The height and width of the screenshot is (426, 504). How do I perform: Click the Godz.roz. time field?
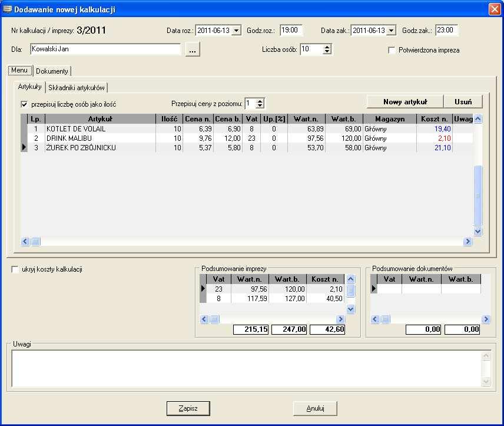click(291, 30)
